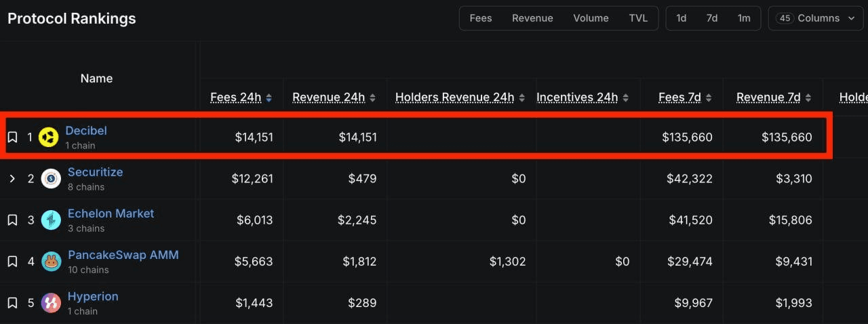
Task: Switch to 1m timeframe
Action: tap(744, 18)
